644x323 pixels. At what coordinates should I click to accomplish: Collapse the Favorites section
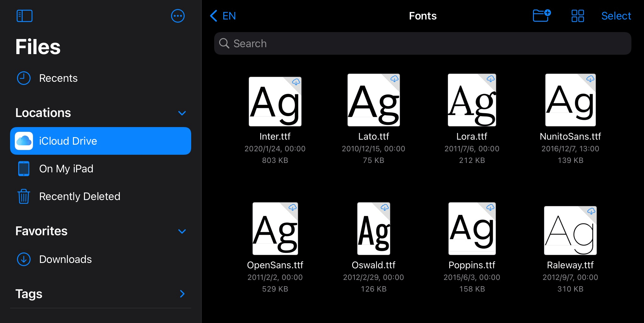pos(182,231)
